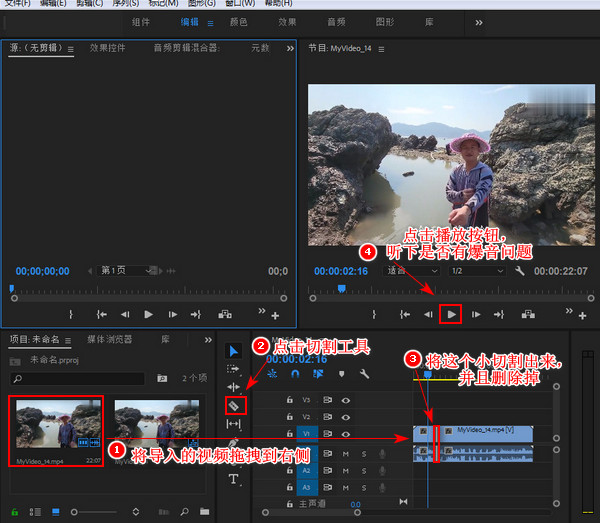Open timeline display settings wrench
Screen dimensions: 600x523
coord(364,374)
